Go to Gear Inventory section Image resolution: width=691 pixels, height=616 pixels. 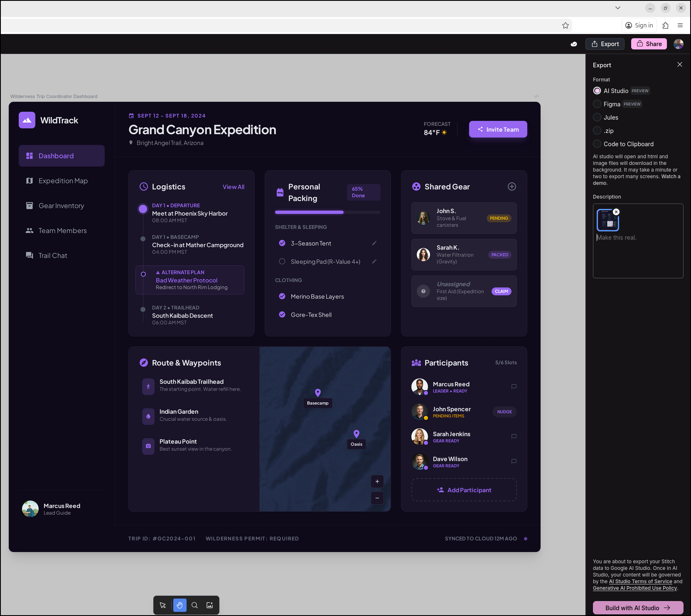tap(61, 206)
